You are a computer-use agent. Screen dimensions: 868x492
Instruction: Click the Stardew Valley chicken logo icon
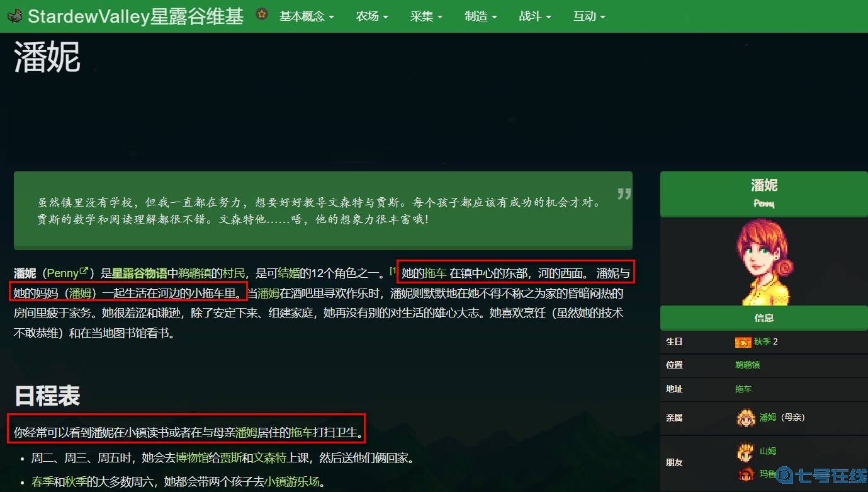(14, 16)
